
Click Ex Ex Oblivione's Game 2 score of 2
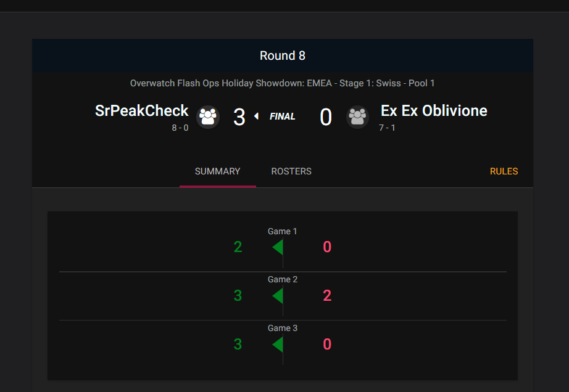click(327, 296)
